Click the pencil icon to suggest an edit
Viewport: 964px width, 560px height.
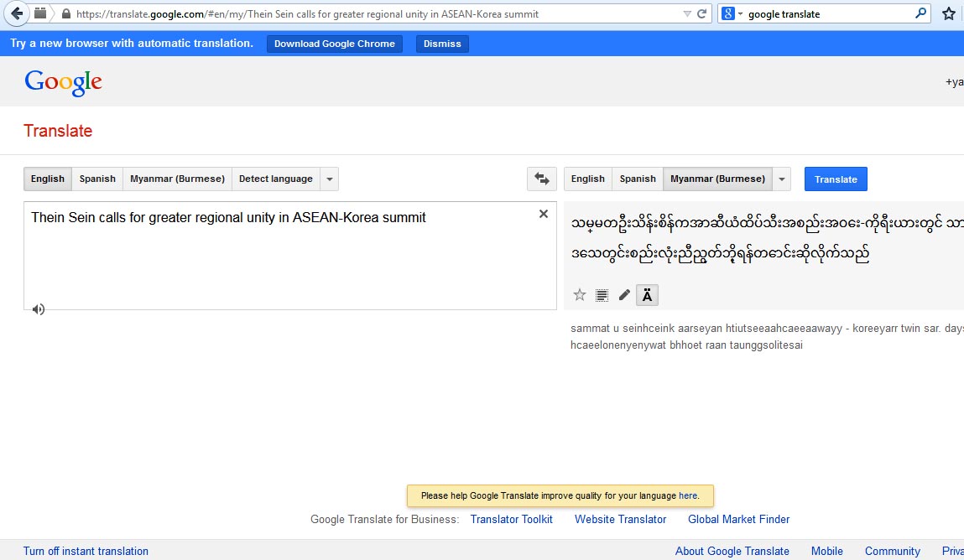624,295
